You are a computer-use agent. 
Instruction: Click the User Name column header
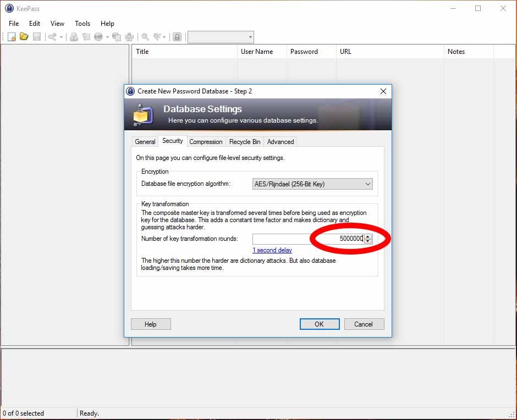click(x=262, y=52)
